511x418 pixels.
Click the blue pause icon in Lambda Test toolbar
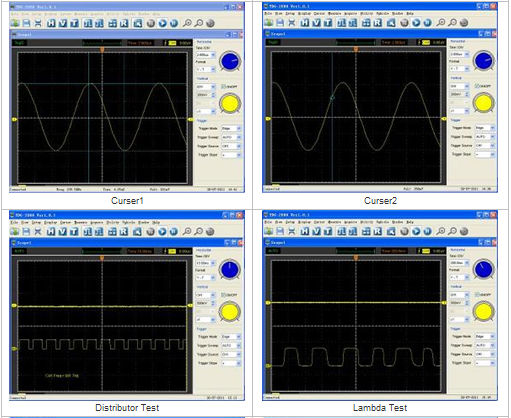pos(427,231)
